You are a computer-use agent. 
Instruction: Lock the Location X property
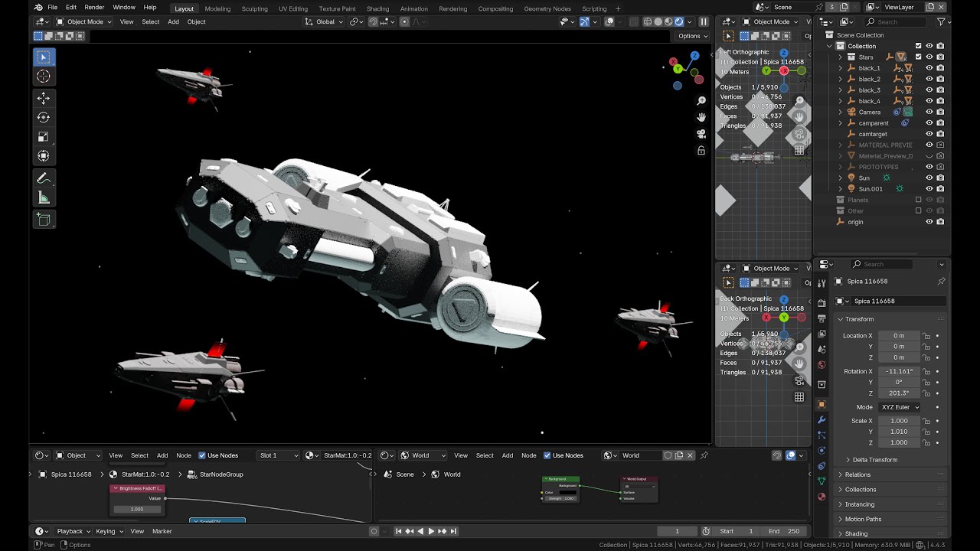pyautogui.click(x=926, y=336)
